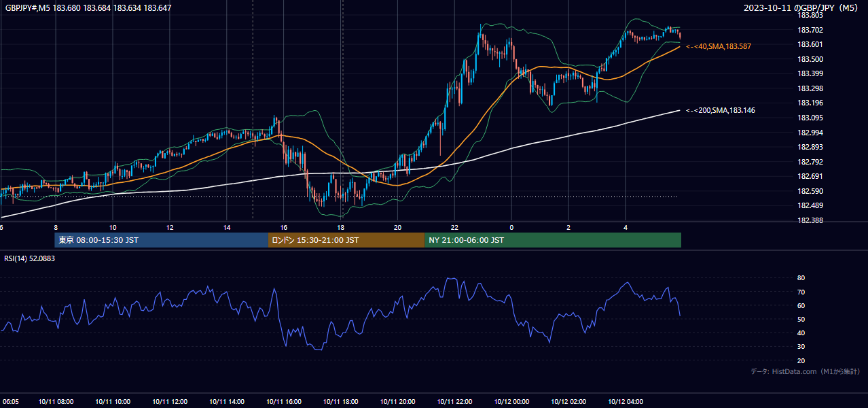Click time label 10/11 20:00
Screen dimensions: 868x408
click(x=398, y=402)
